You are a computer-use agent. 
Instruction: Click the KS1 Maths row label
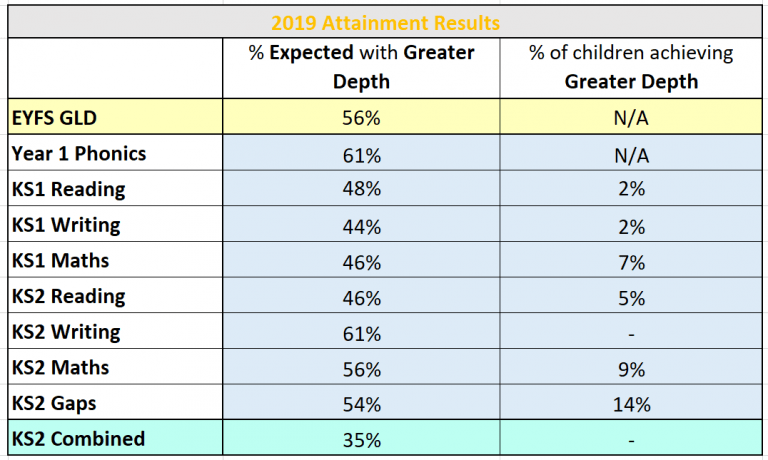(61, 261)
